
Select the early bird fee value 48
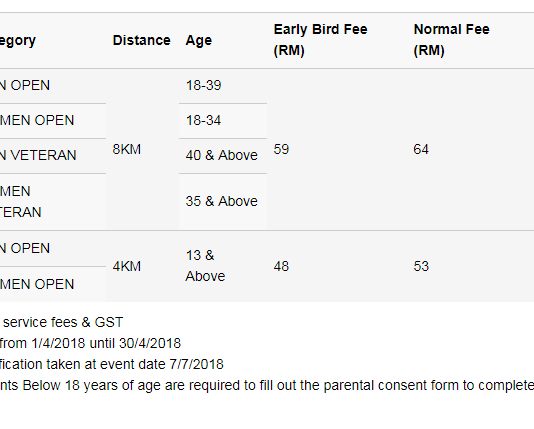point(281,266)
